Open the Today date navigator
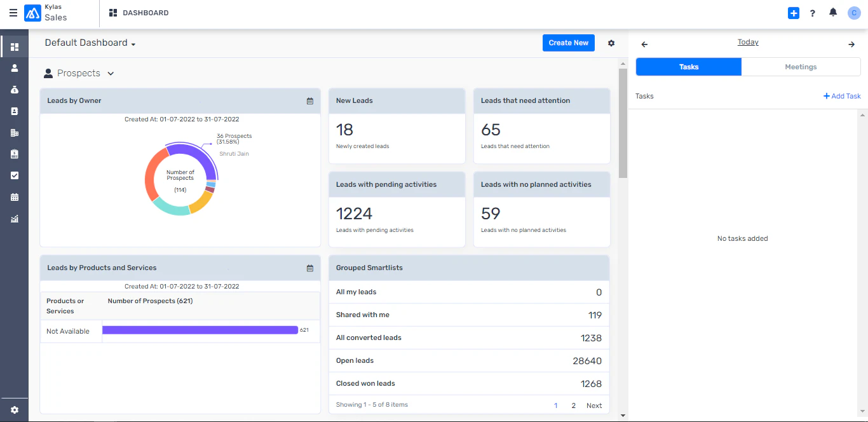The height and width of the screenshot is (422, 868). coord(747,42)
